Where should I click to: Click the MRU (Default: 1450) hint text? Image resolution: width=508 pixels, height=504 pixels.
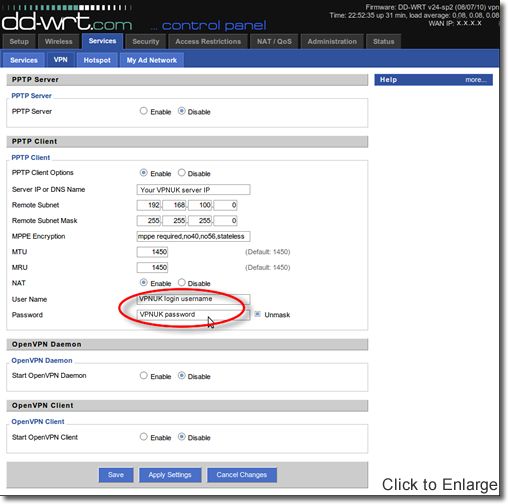click(x=268, y=268)
